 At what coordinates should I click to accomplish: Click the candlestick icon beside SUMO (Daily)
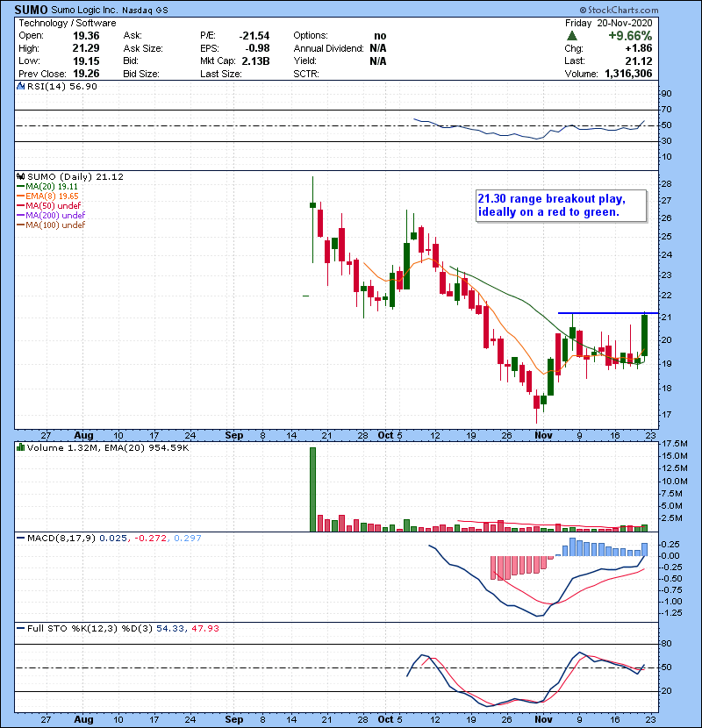pos(20,177)
